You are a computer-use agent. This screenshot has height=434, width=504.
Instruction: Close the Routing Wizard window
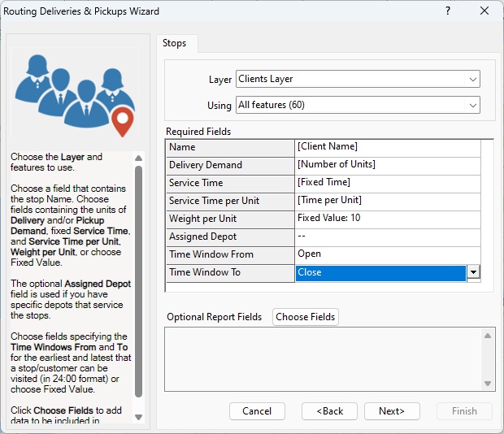point(484,11)
